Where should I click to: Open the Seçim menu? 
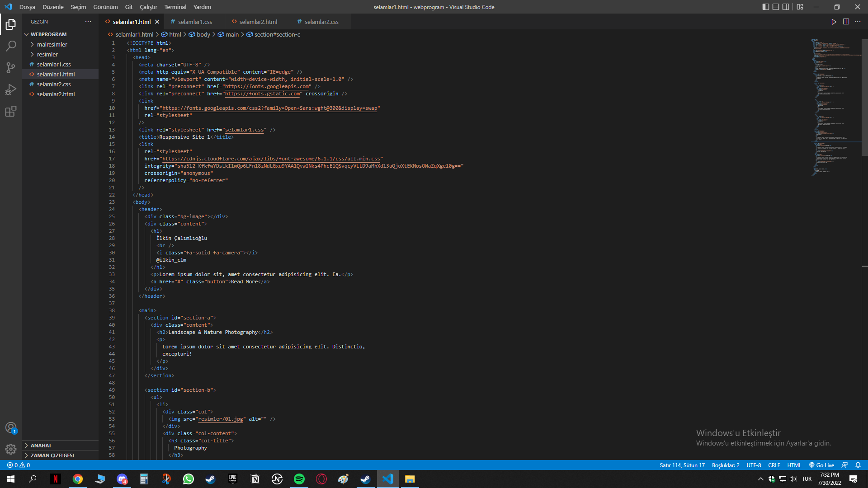(x=78, y=7)
